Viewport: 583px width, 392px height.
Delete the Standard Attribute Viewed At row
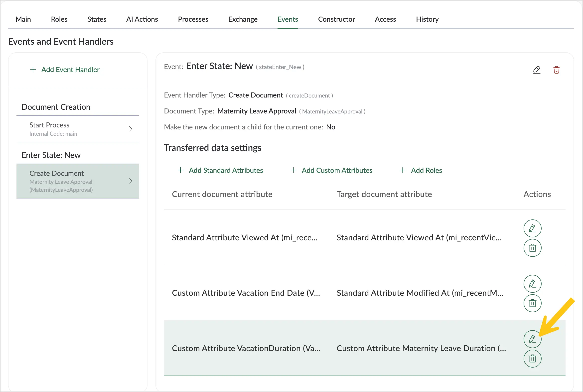(x=532, y=248)
